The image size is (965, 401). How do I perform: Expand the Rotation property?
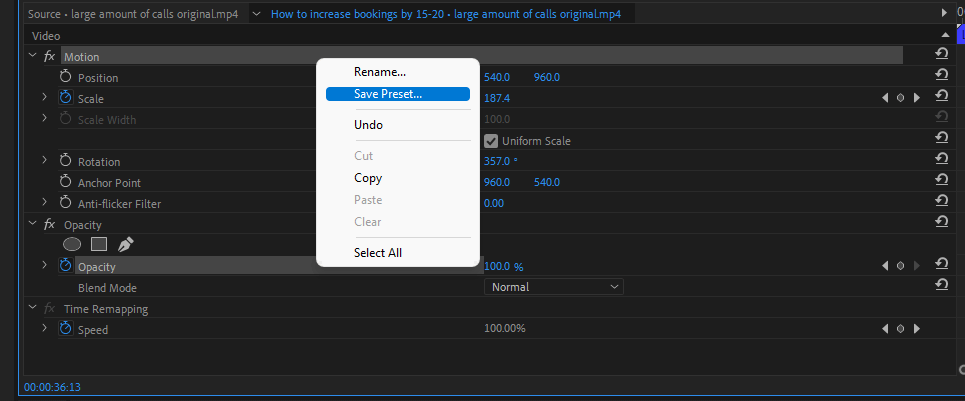click(x=44, y=161)
